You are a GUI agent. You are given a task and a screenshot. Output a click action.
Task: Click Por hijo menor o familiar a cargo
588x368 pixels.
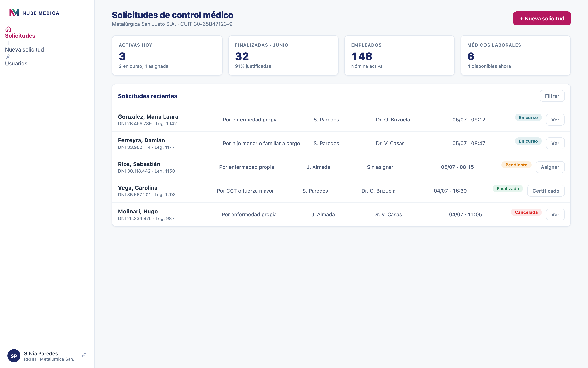(262, 143)
